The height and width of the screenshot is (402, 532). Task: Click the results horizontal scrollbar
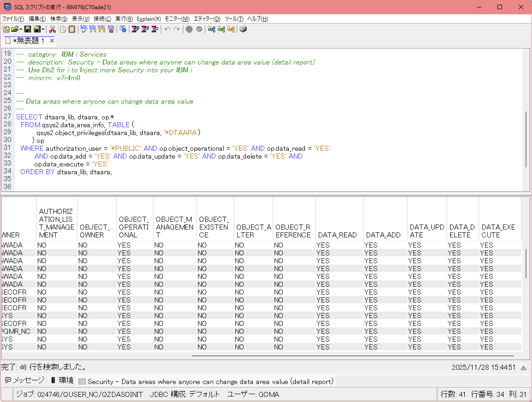tap(352, 355)
